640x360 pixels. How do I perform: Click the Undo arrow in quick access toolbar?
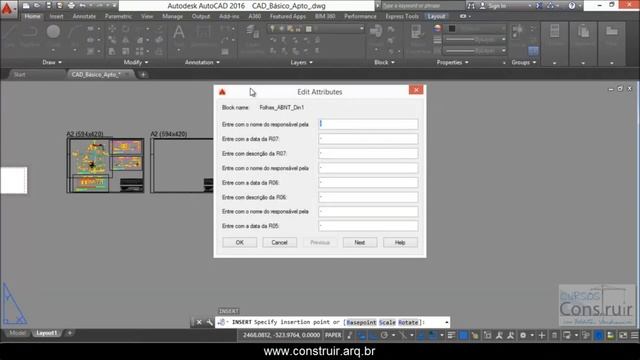pos(82,6)
